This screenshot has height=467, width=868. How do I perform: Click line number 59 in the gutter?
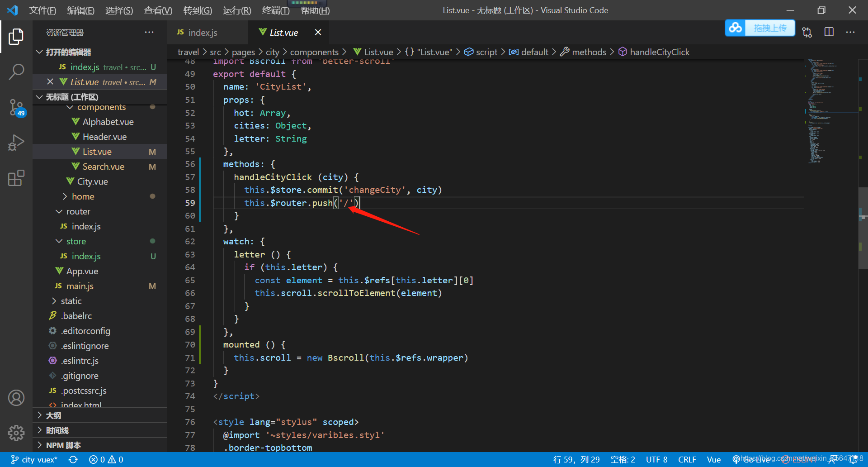pyautogui.click(x=190, y=203)
